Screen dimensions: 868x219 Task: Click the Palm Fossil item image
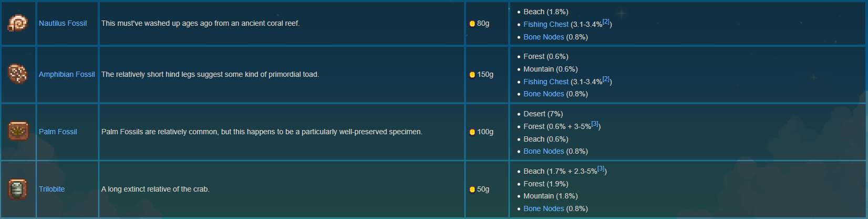(x=18, y=131)
